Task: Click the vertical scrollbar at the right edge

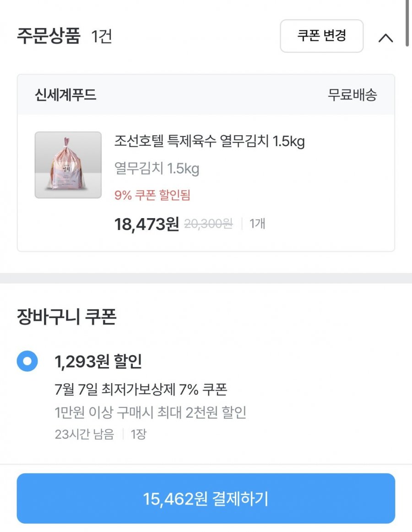Action: click(407, 23)
